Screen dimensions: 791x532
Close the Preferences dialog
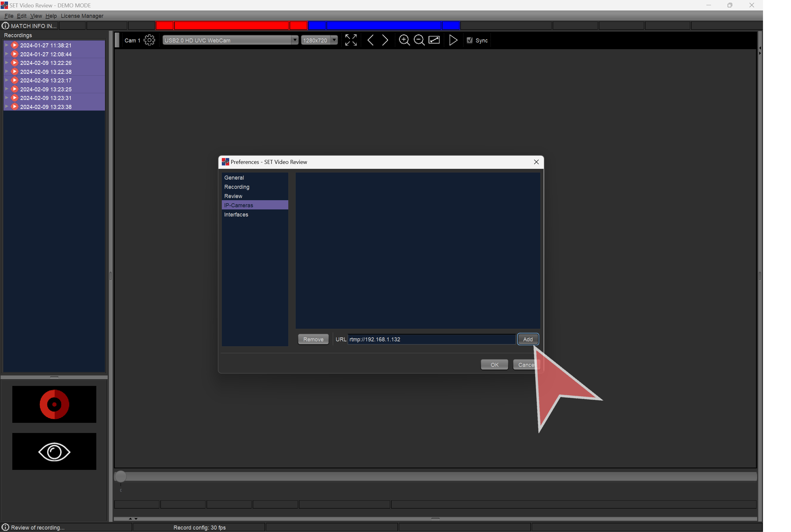(x=536, y=162)
